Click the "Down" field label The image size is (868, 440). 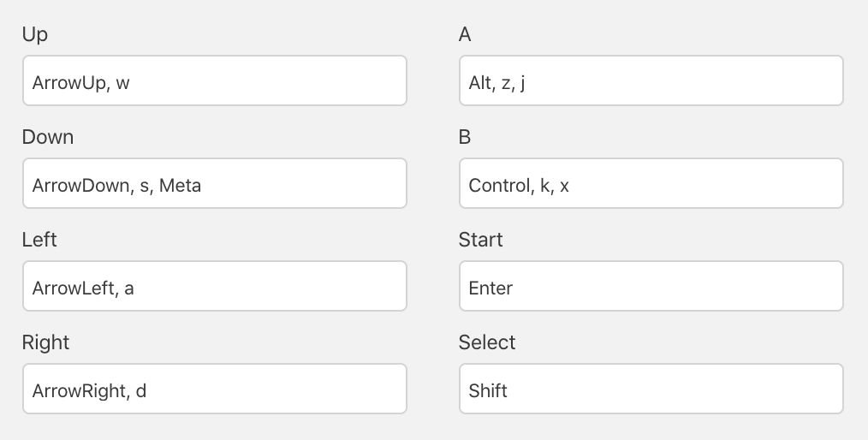(x=48, y=137)
